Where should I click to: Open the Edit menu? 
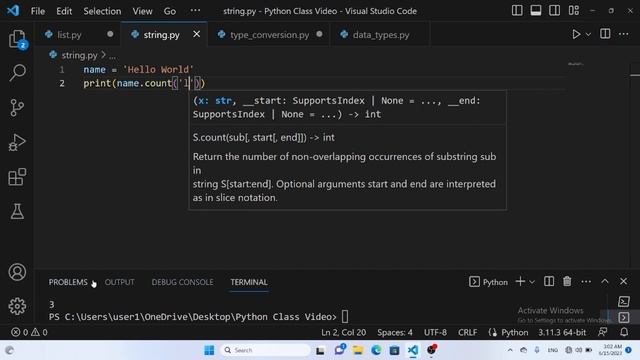pyautogui.click(x=64, y=11)
